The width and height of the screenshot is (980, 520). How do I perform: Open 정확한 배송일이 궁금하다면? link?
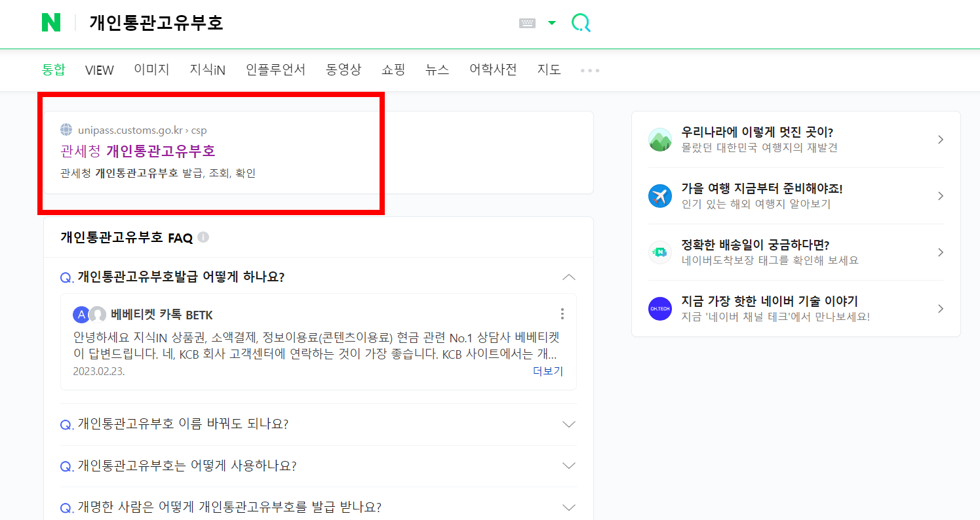click(756, 245)
